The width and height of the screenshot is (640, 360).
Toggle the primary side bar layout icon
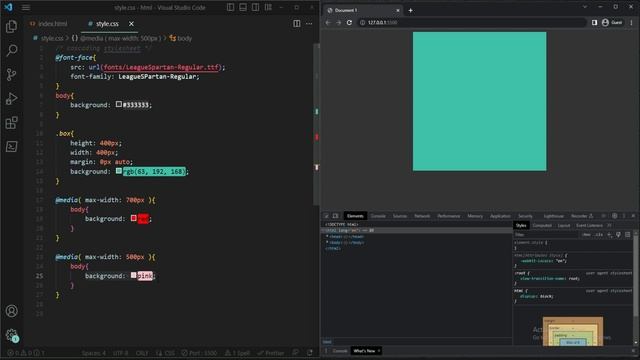pyautogui.click(x=231, y=7)
